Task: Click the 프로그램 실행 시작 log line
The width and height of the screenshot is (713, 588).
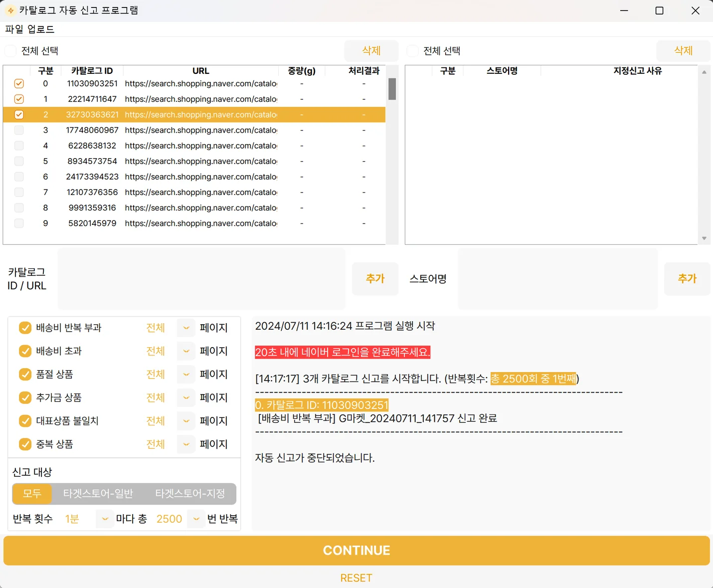Action: (345, 326)
